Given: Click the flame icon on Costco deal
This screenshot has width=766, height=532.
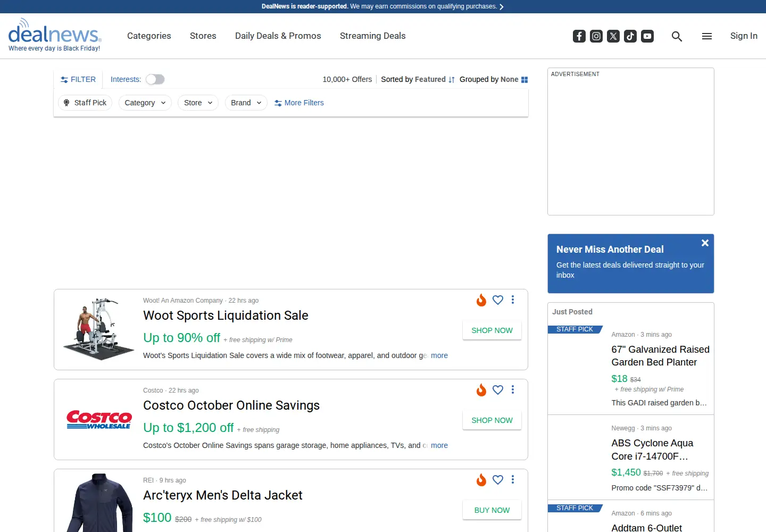Looking at the screenshot, I should click(481, 390).
